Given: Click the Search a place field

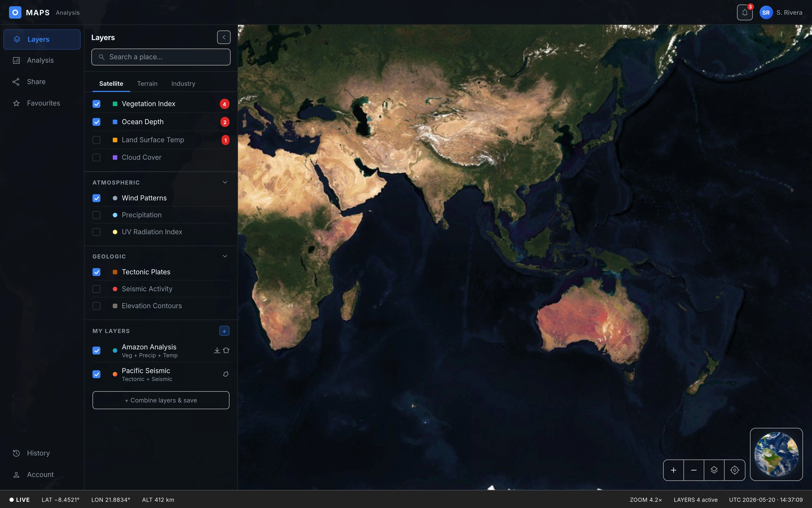Looking at the screenshot, I should [x=161, y=57].
